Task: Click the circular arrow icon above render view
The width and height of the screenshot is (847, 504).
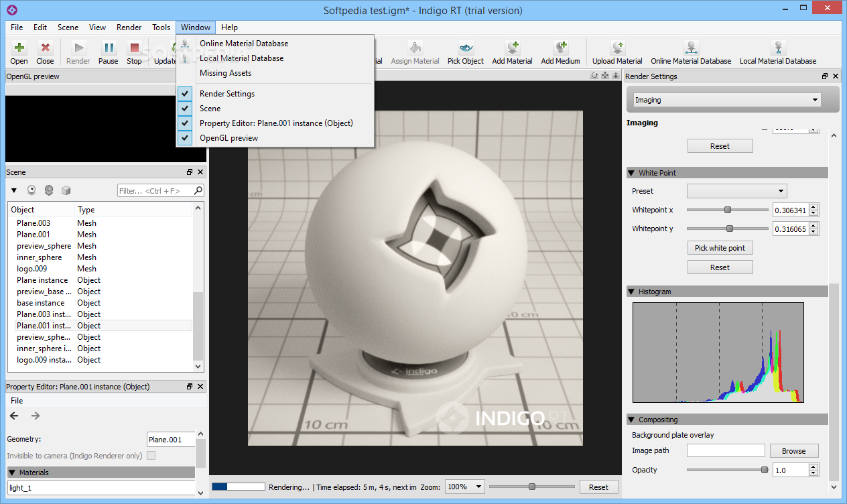Action: 594,76
